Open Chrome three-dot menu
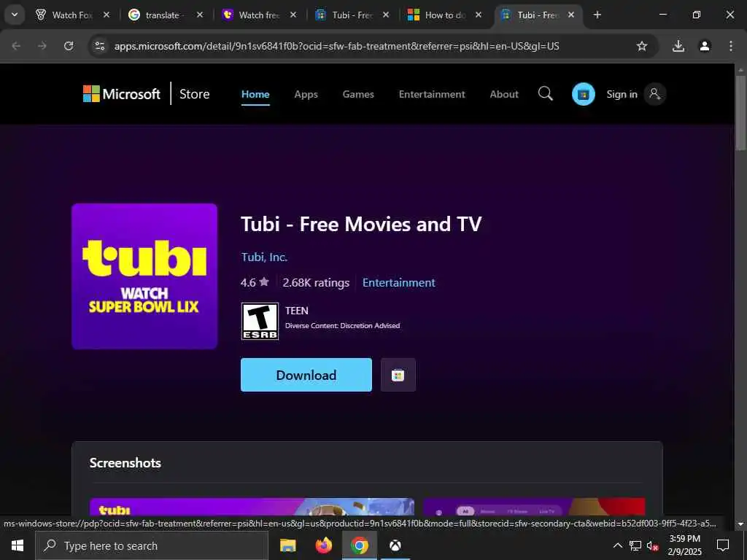 pos(730,46)
